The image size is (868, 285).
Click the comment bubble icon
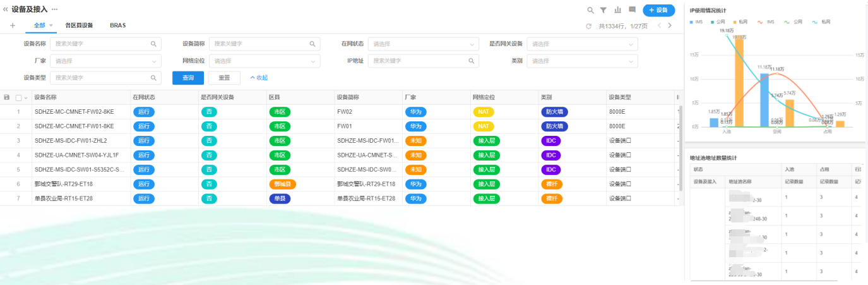[x=633, y=10]
